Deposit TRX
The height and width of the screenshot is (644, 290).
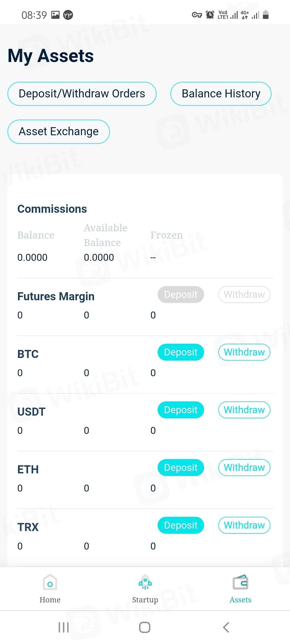[x=181, y=525]
